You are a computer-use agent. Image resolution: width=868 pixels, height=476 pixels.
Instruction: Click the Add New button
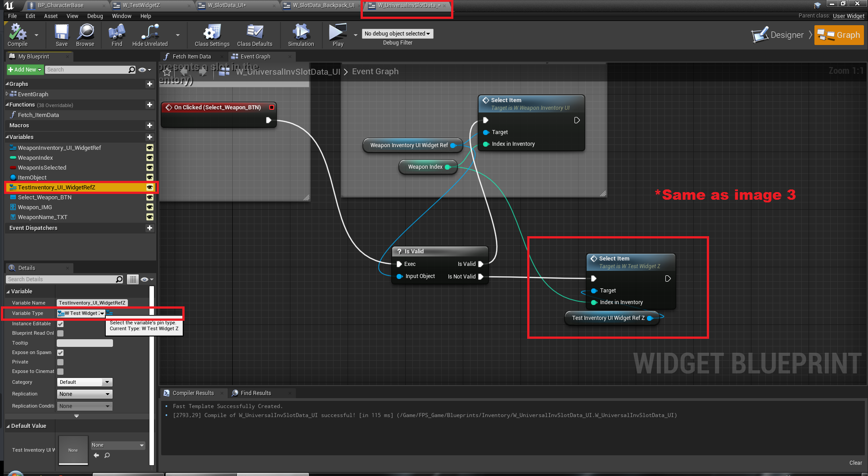pos(25,70)
